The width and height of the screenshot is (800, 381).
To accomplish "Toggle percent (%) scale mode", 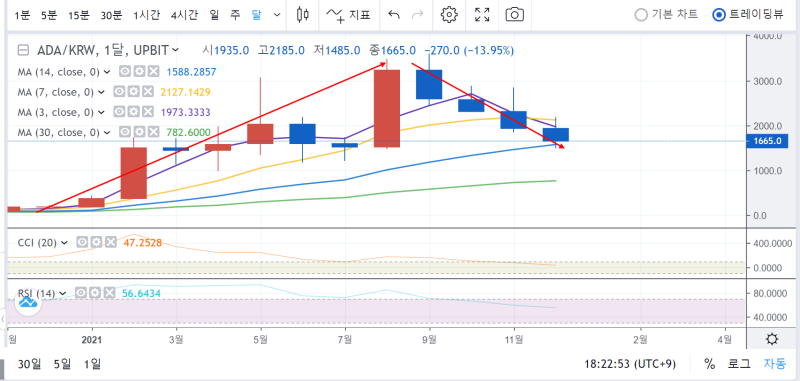I will pos(709,364).
